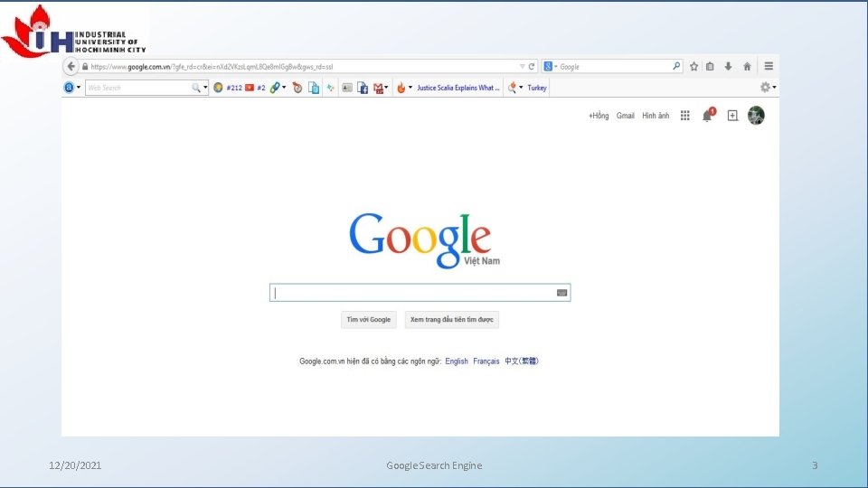Image resolution: width=868 pixels, height=488 pixels.
Task: Open the on-screen keyboard icon in search box
Action: [x=561, y=293]
